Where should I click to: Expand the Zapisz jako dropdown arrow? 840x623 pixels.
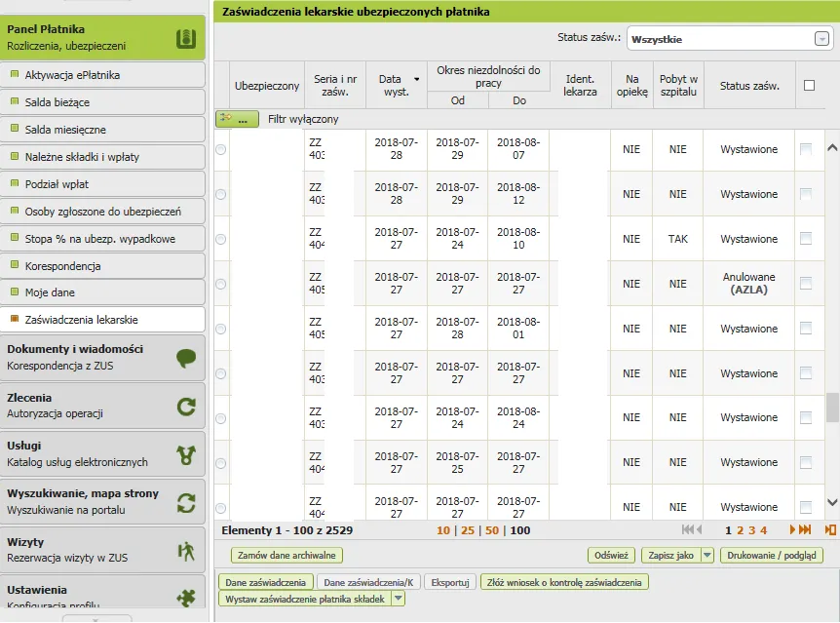707,556
